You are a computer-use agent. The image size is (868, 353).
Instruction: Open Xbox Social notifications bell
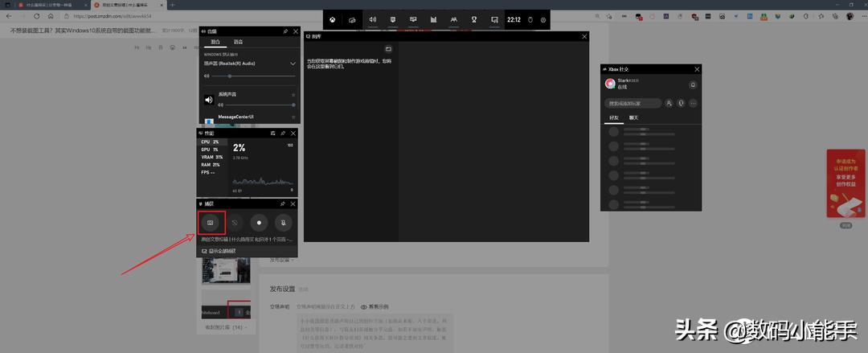[x=692, y=84]
